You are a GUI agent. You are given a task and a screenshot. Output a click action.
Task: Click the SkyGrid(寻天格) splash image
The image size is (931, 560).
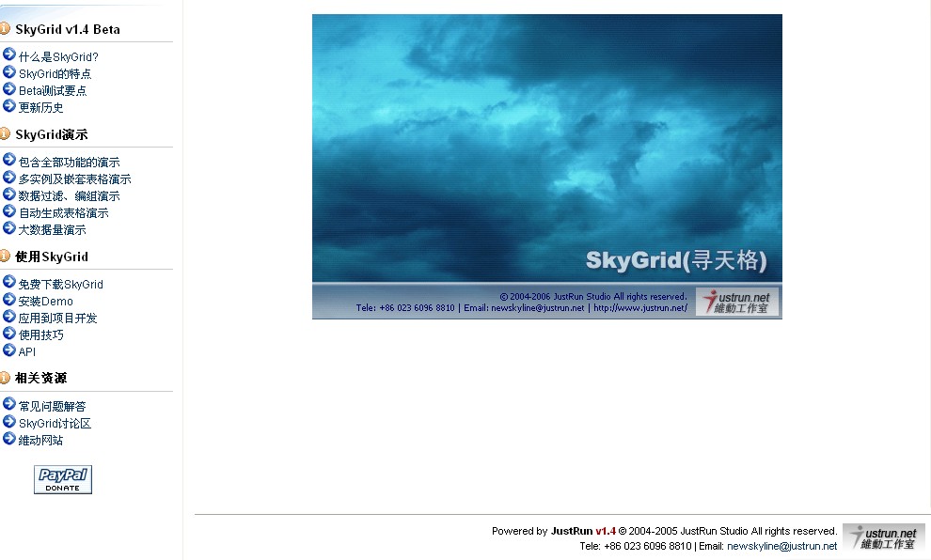[546, 166]
